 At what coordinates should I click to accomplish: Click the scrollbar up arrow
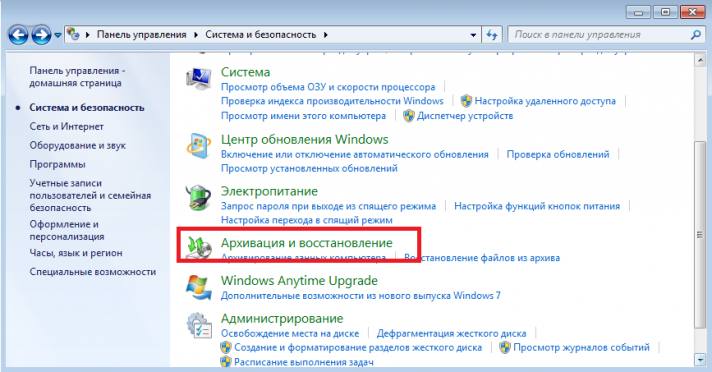[700, 60]
